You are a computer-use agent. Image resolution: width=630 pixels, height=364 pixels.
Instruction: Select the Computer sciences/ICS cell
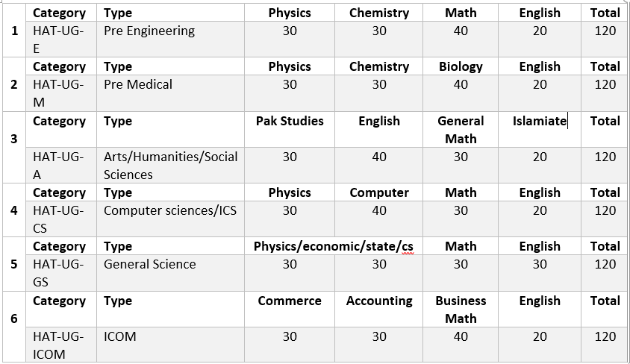(x=169, y=210)
